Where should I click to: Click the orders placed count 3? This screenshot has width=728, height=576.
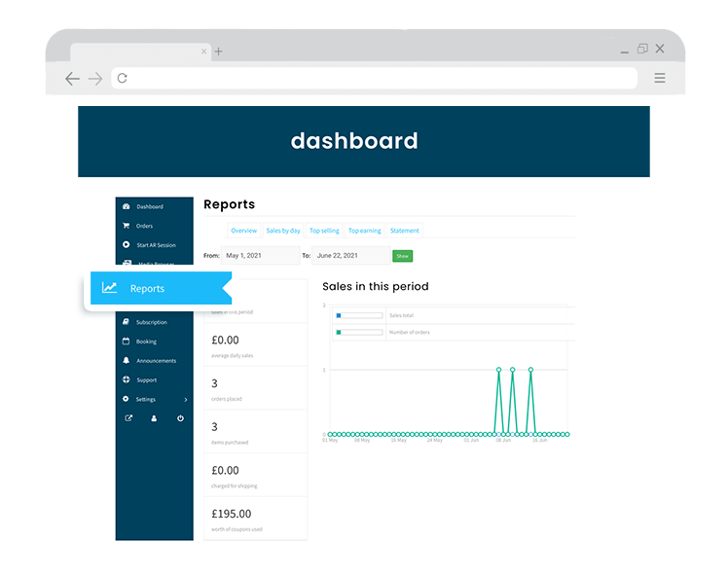(214, 384)
